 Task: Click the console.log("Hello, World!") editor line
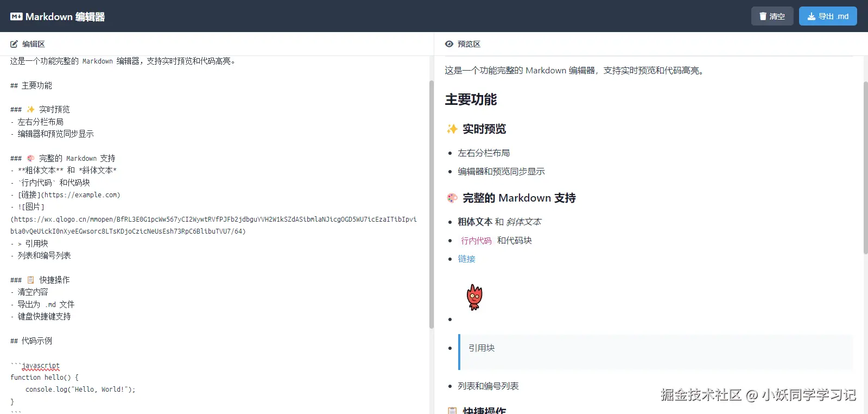click(x=80, y=389)
